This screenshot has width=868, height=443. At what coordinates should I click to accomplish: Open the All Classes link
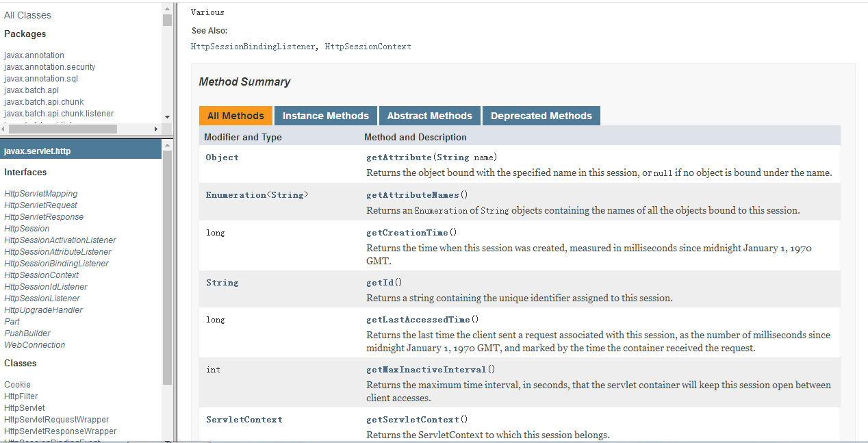27,15
